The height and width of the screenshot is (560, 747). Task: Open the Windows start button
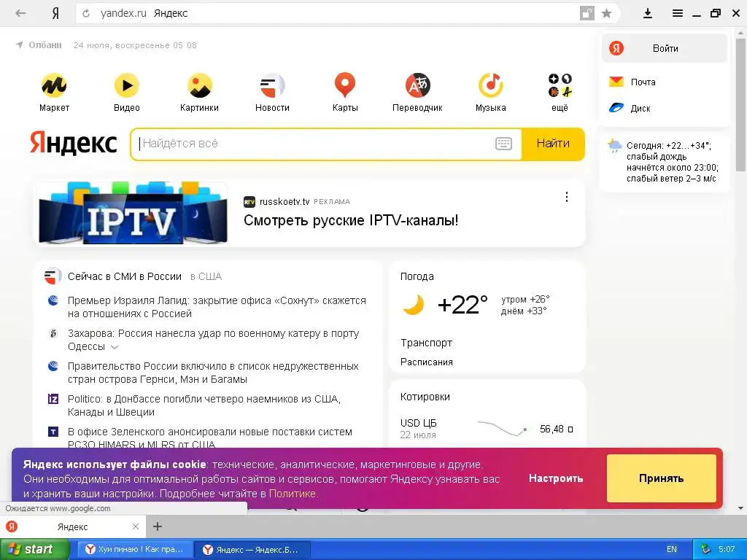[x=35, y=549]
